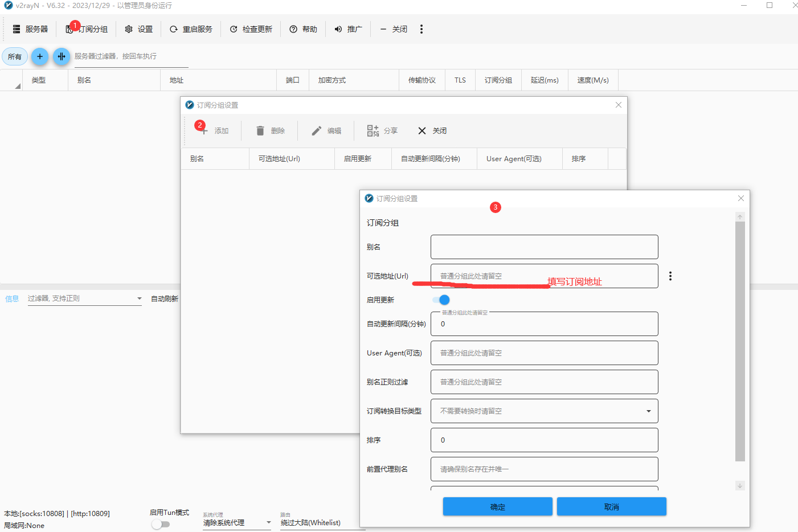Sort server list by TLS column
This screenshot has height=532, width=798.
[460, 80]
